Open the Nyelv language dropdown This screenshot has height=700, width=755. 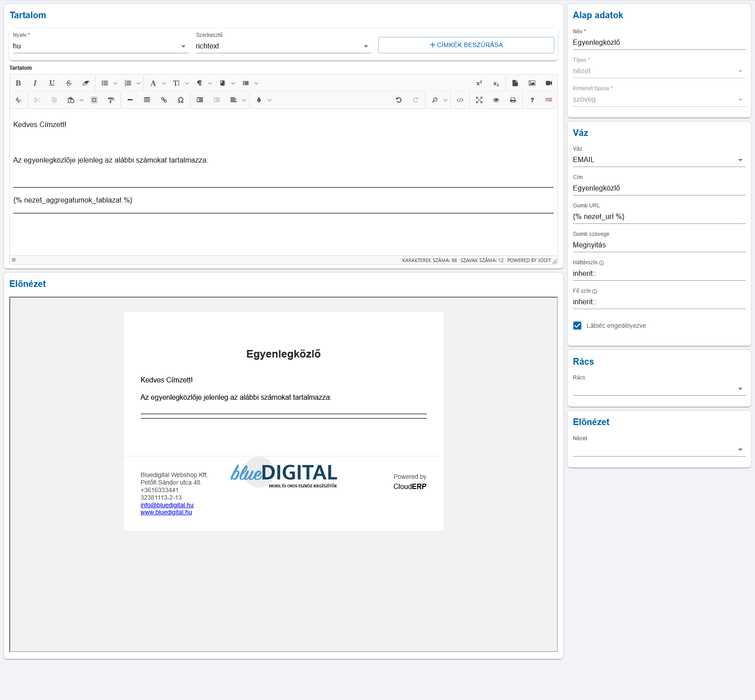[x=101, y=46]
